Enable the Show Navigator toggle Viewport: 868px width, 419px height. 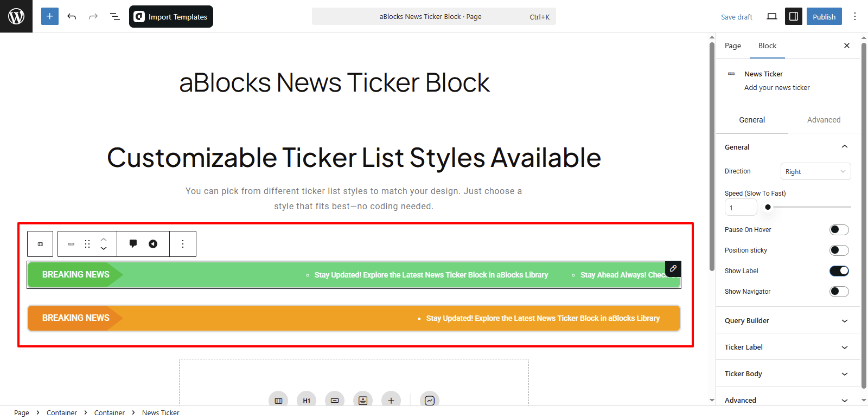(839, 292)
